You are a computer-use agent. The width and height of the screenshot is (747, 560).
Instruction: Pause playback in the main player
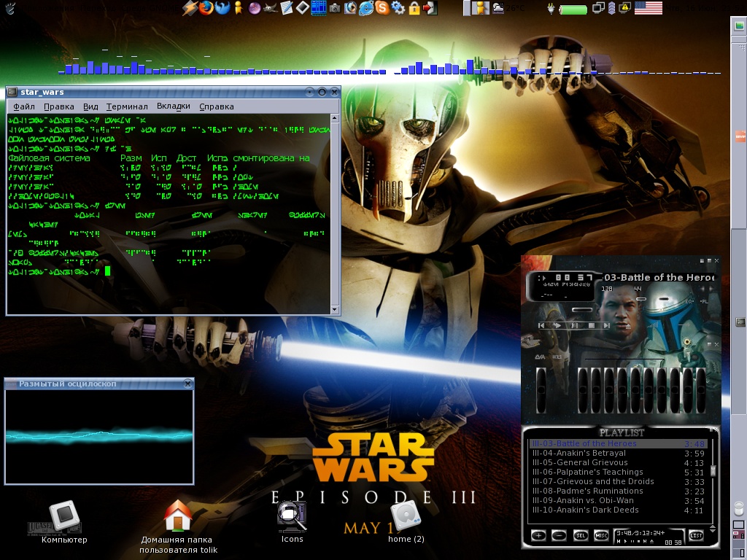[575, 325]
